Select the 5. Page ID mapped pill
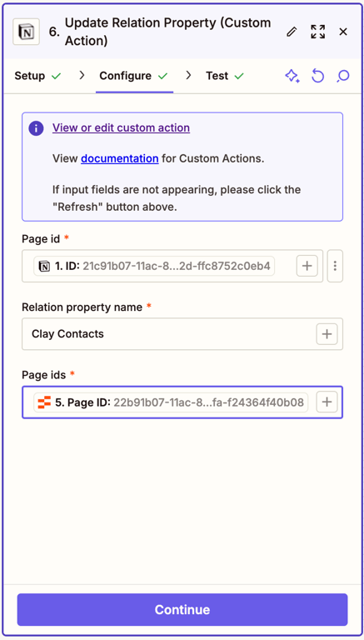 (x=171, y=402)
